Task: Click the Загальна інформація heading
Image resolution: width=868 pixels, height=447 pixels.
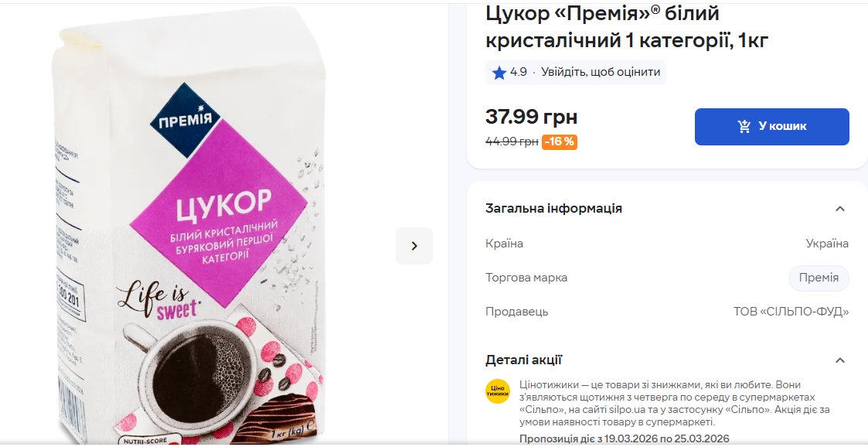Action: pos(553,209)
